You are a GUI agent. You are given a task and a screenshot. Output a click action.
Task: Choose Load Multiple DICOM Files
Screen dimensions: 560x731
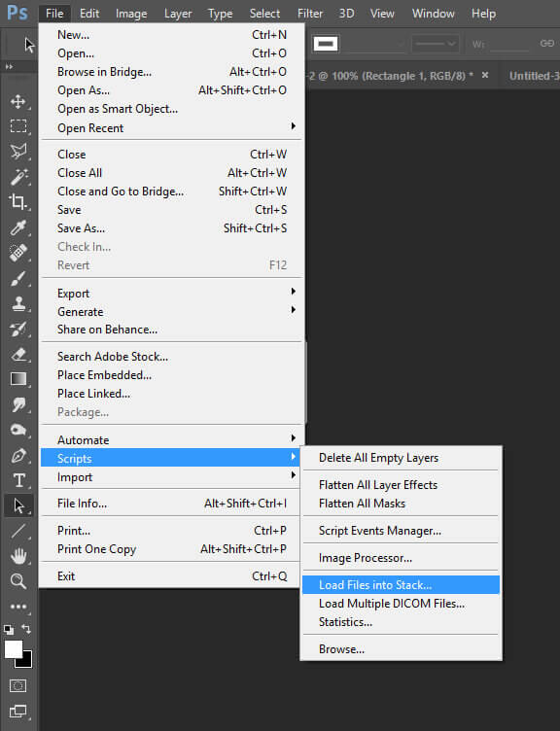401,604
